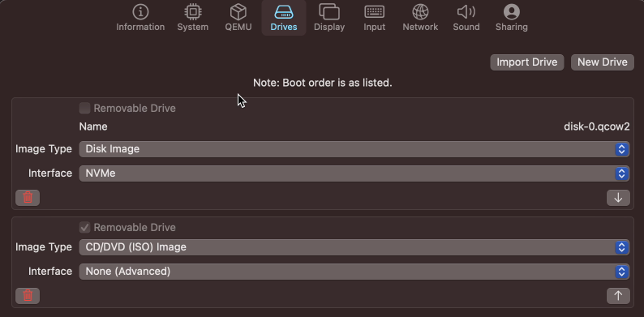Image resolution: width=644 pixels, height=317 pixels.
Task: Switch to the Display settings tab
Action: (x=329, y=19)
